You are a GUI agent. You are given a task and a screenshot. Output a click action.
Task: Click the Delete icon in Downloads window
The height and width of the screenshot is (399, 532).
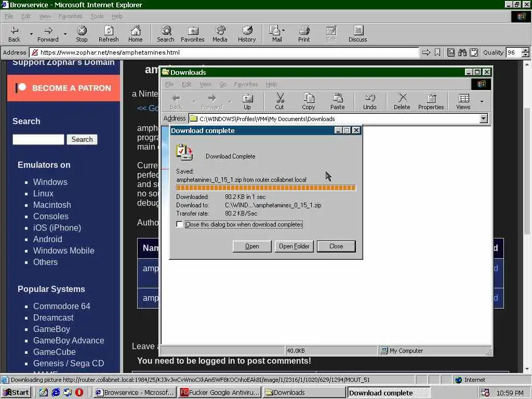(402, 101)
